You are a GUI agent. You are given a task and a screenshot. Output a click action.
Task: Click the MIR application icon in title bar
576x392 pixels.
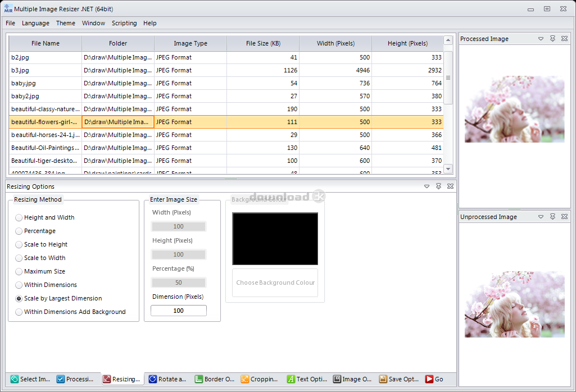click(x=8, y=8)
